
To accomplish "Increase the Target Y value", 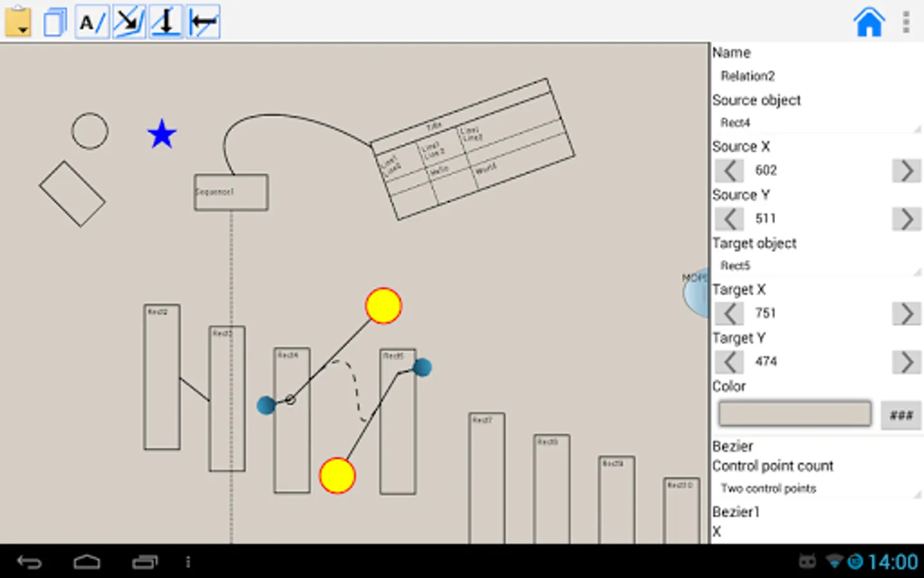I will click(906, 362).
